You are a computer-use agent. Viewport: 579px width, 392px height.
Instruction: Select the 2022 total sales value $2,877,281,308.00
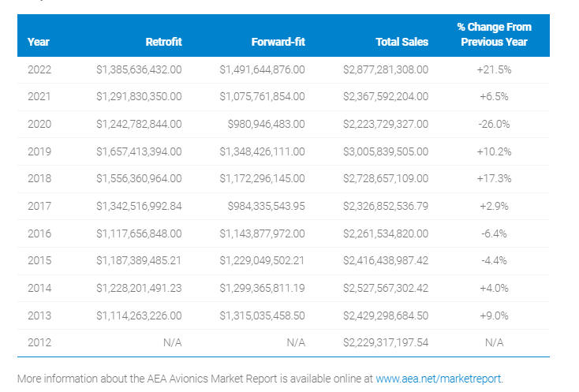pos(386,69)
